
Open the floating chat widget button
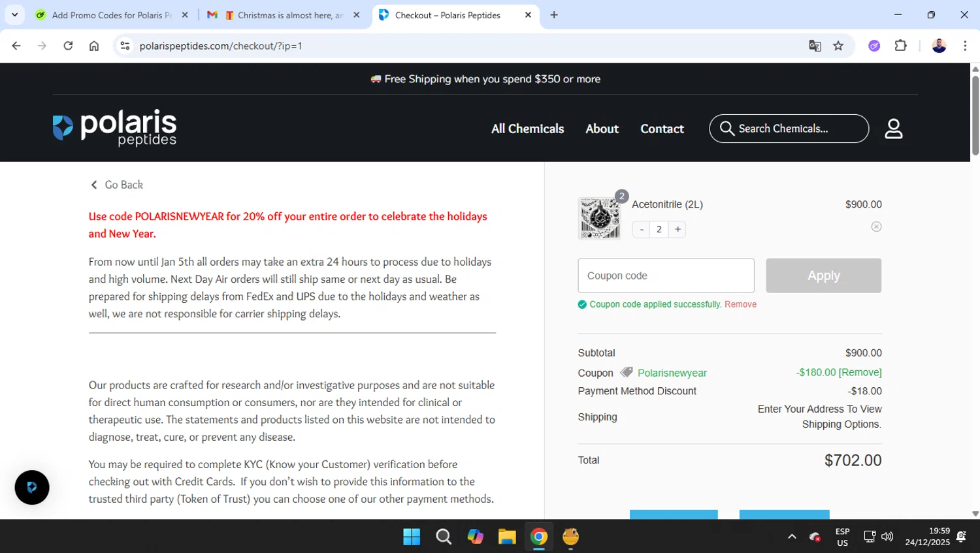point(32,487)
